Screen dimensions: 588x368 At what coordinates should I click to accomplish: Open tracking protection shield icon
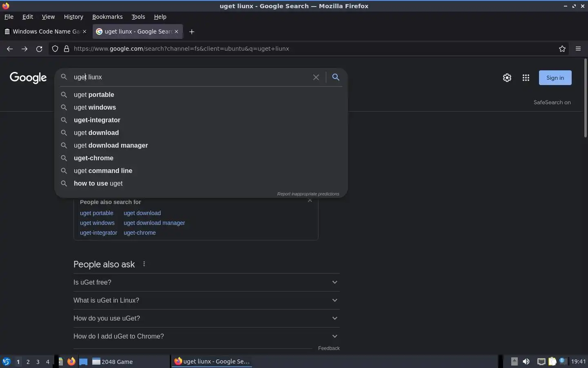[x=55, y=49]
